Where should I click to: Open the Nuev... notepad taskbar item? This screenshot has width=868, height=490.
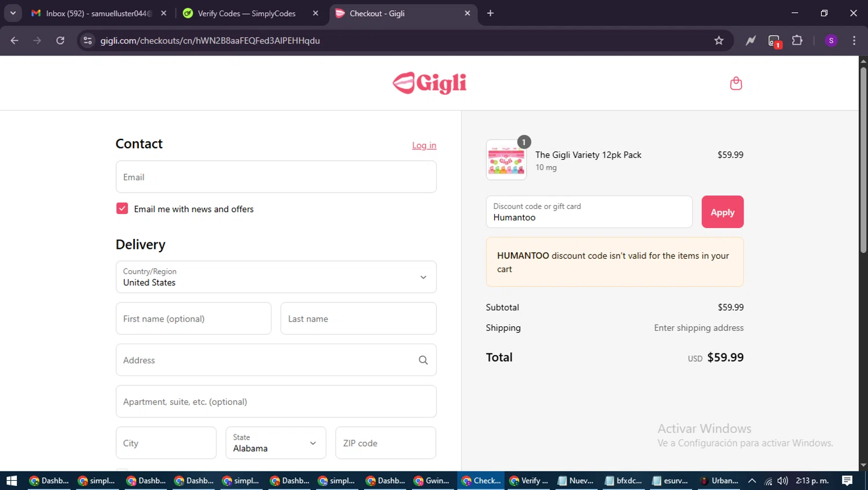tap(576, 481)
